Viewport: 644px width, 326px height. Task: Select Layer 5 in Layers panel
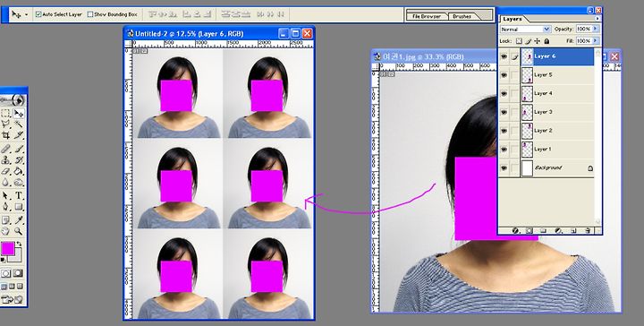point(557,75)
